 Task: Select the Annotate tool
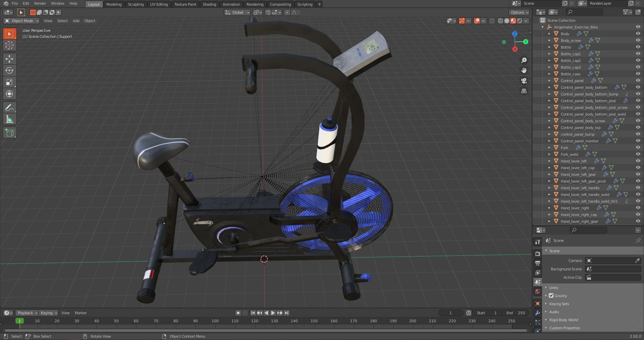pyautogui.click(x=9, y=108)
